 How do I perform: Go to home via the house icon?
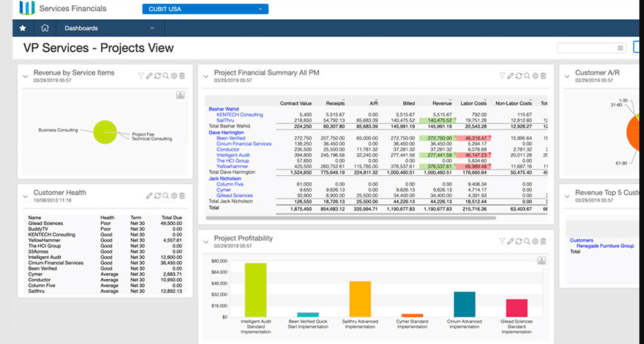coord(45,28)
